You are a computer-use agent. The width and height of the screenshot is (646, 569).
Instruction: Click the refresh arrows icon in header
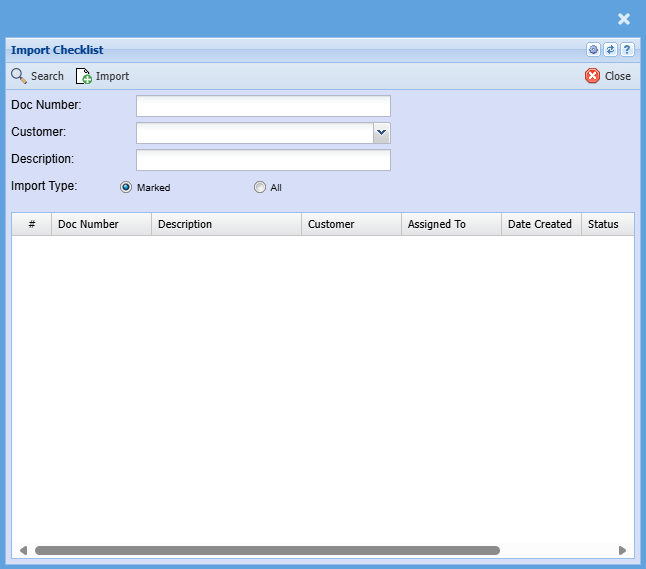[x=610, y=50]
